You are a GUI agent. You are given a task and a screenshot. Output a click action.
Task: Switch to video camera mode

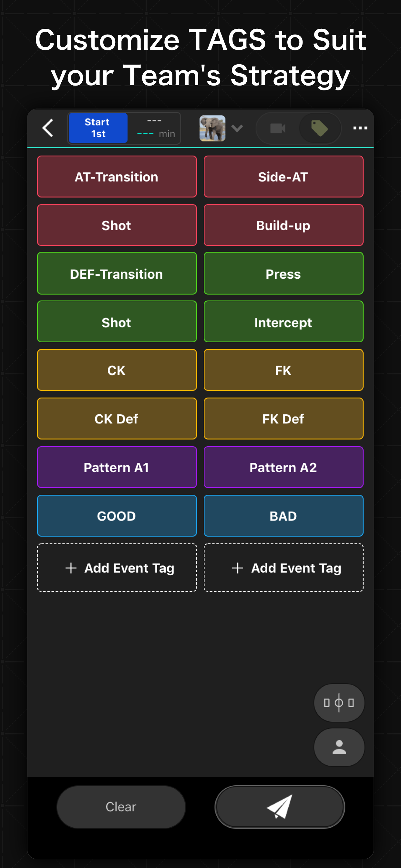(278, 129)
